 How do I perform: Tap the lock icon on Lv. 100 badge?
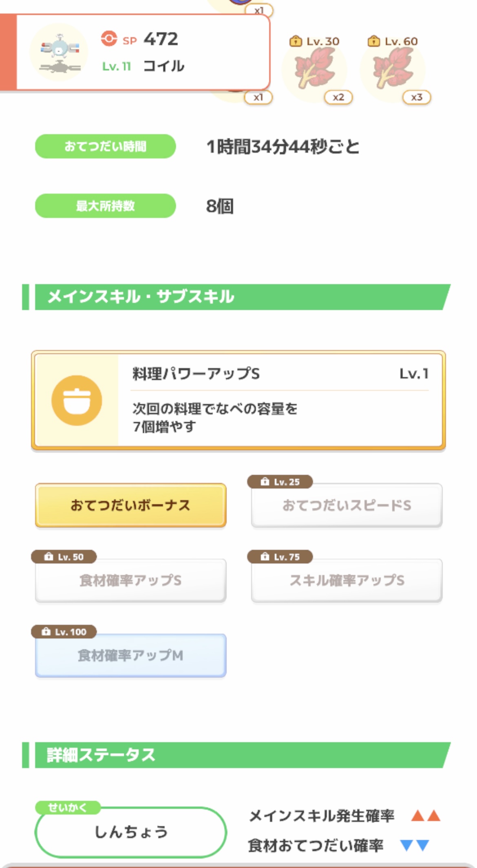coord(46,632)
